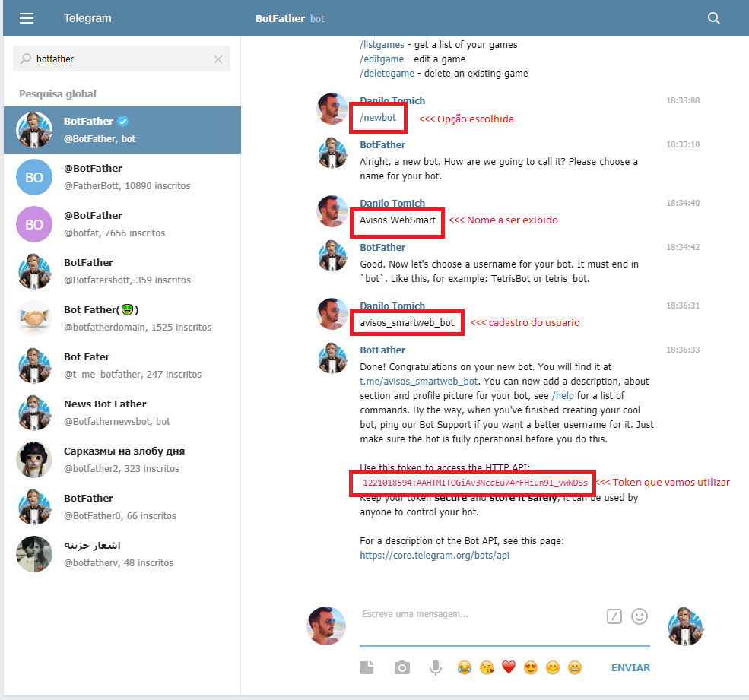Image resolution: width=749 pixels, height=700 pixels.
Task: Open t.me/avisos_smartweb_bot link
Action: (418, 381)
